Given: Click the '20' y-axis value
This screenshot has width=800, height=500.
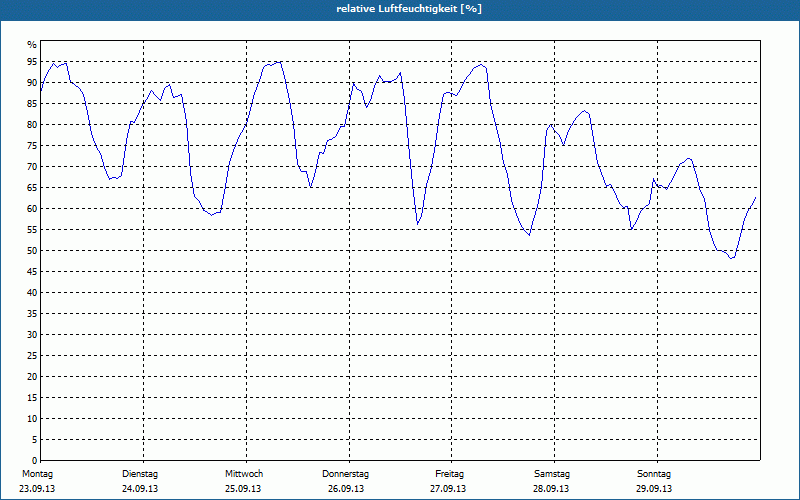Looking at the screenshot, I should click(32, 377).
